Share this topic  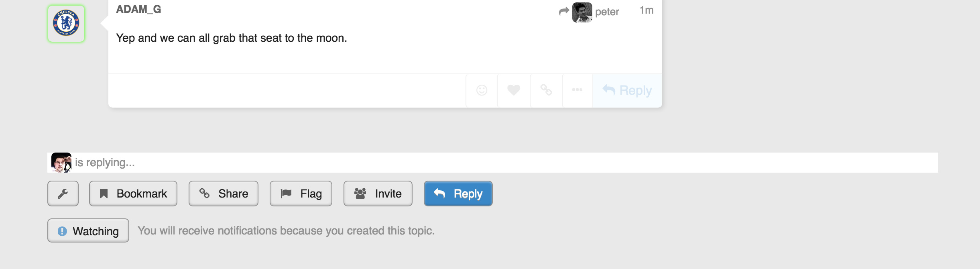point(224,194)
